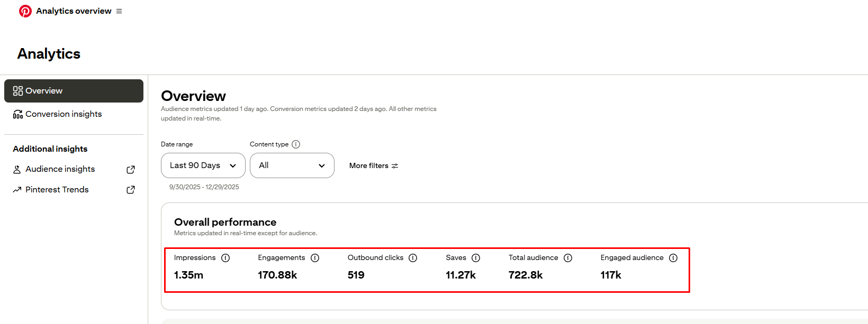The image size is (868, 324).
Task: Click info icon beside Outbound clicks
Action: 413,258
